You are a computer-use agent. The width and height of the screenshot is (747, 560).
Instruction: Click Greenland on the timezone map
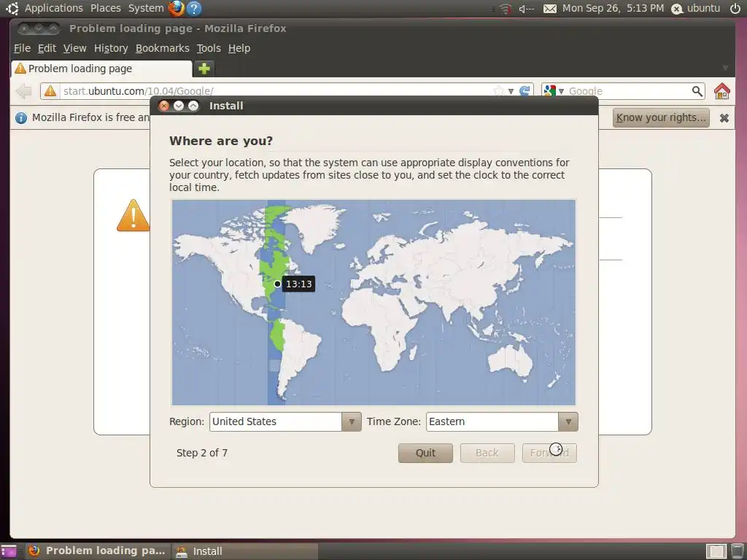pyautogui.click(x=314, y=226)
